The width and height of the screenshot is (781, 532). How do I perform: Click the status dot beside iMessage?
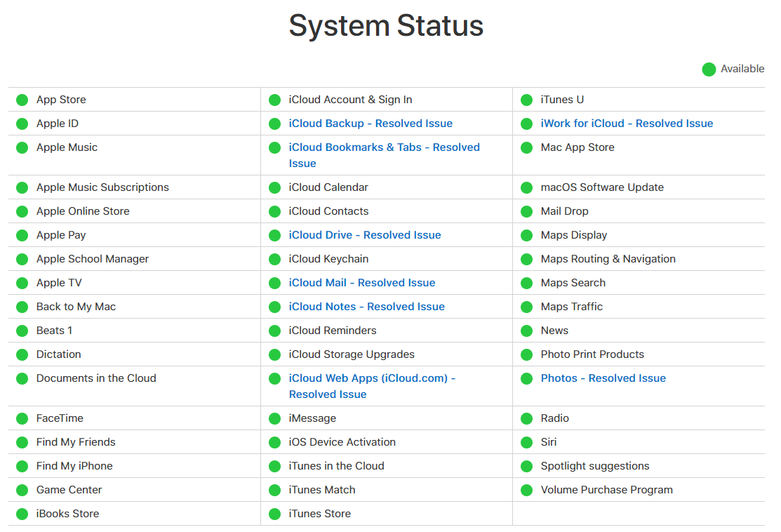[274, 419]
